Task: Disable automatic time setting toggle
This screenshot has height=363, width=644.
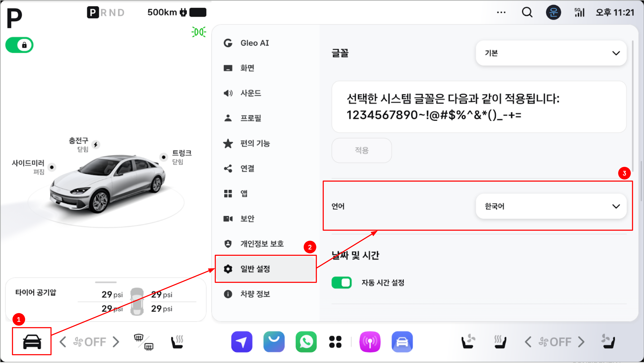Action: [x=341, y=282]
